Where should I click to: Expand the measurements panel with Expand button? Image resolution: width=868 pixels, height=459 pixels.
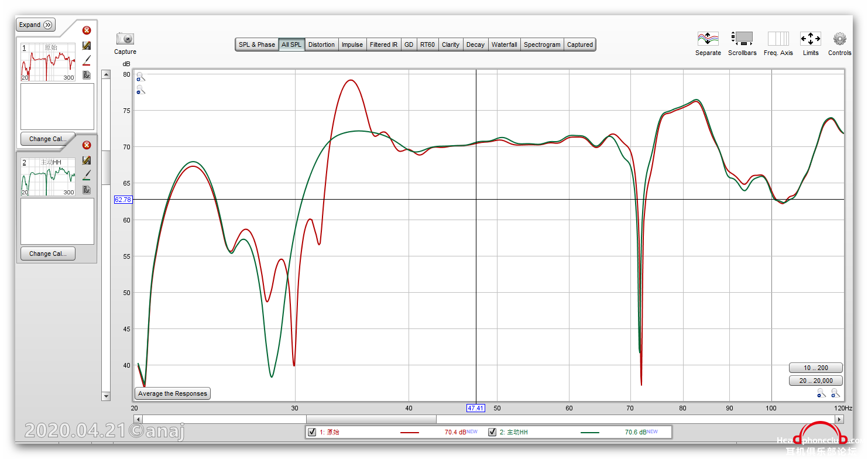[36, 25]
